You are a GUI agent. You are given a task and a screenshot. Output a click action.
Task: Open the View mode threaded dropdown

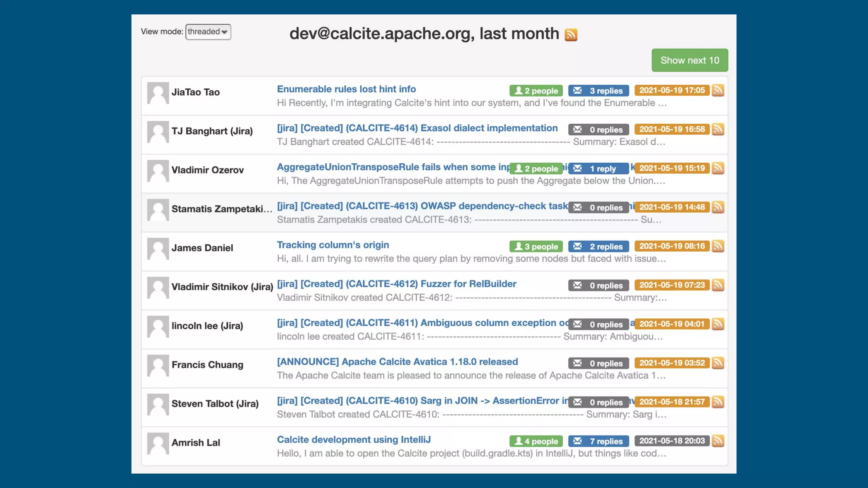coord(208,32)
